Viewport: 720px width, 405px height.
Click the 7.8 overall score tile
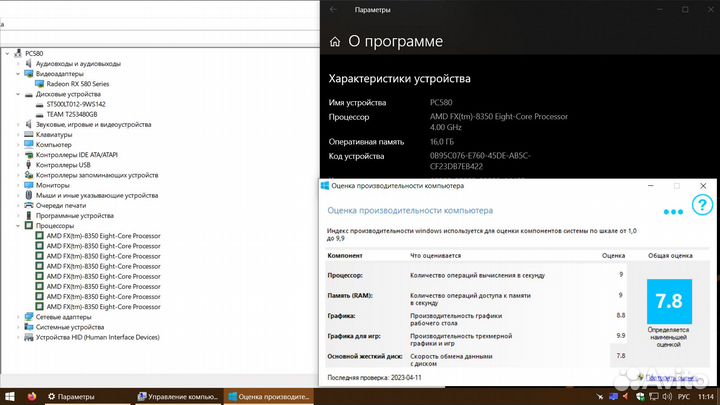coord(669,301)
